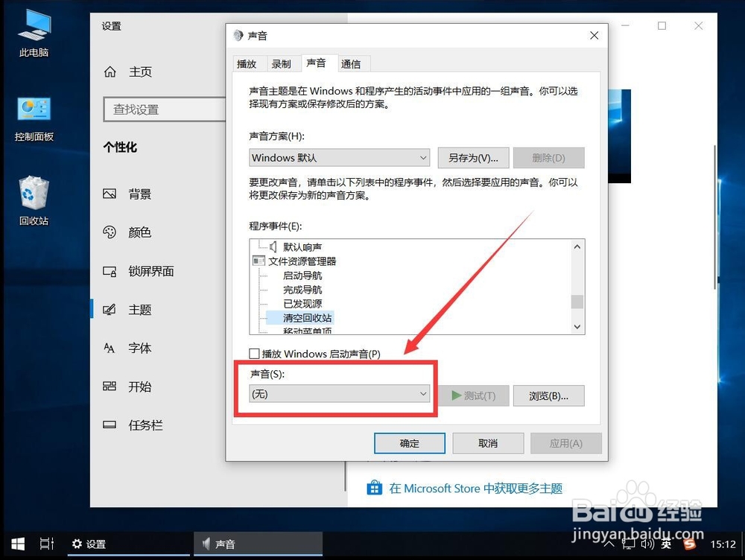This screenshot has height=560, width=745.
Task: Switch to 声音 taskbar window button
Action: point(258,544)
